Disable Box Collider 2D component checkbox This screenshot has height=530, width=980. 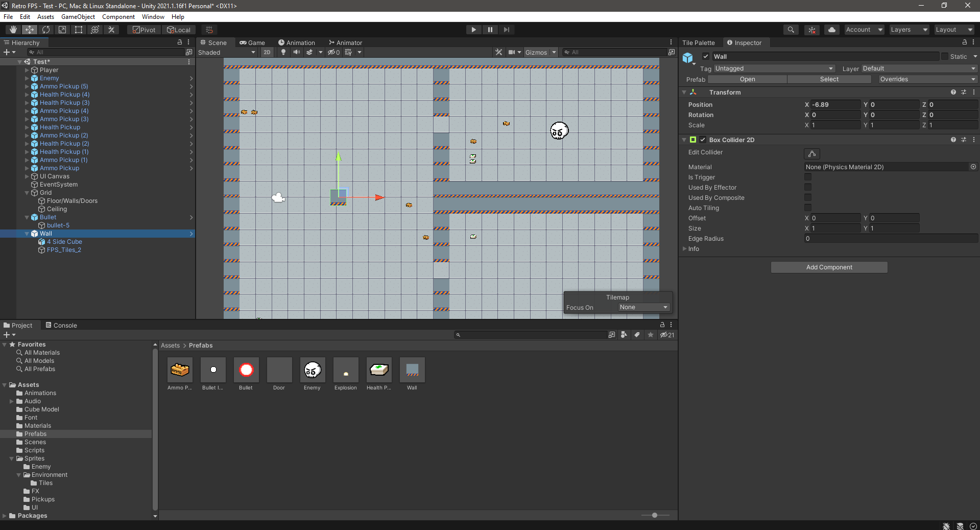click(x=703, y=140)
